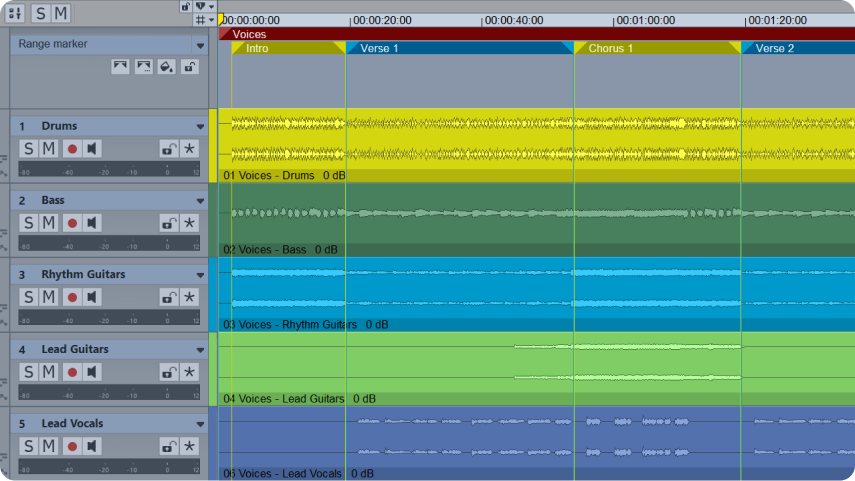This screenshot has width=855, height=481.
Task: Click the Drums track name
Action: point(59,126)
